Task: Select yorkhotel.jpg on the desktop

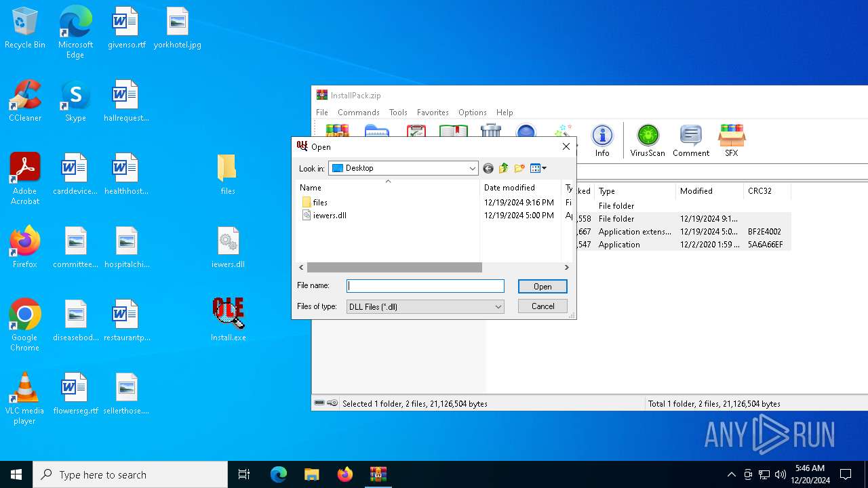Action: coord(177,28)
